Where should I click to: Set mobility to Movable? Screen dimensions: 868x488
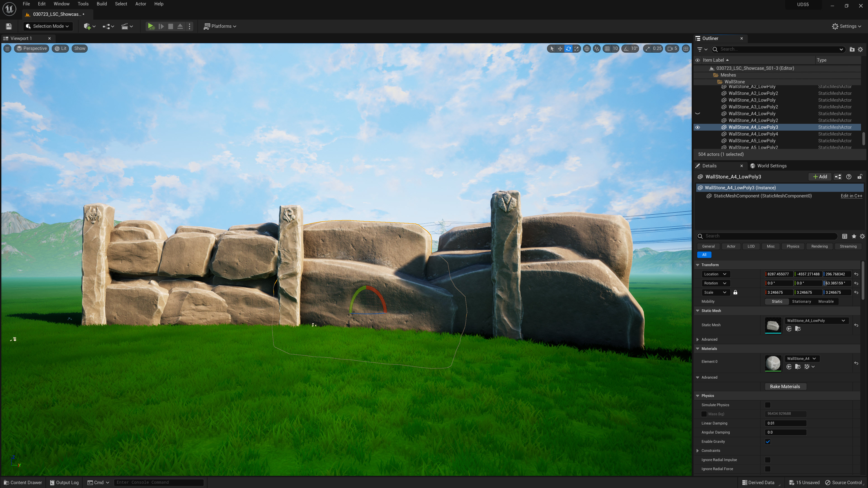826,301
